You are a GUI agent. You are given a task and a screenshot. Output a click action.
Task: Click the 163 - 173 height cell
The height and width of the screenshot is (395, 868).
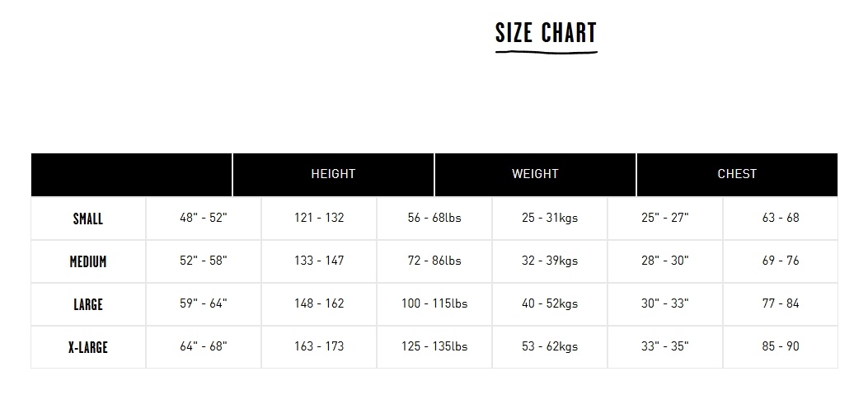click(319, 346)
